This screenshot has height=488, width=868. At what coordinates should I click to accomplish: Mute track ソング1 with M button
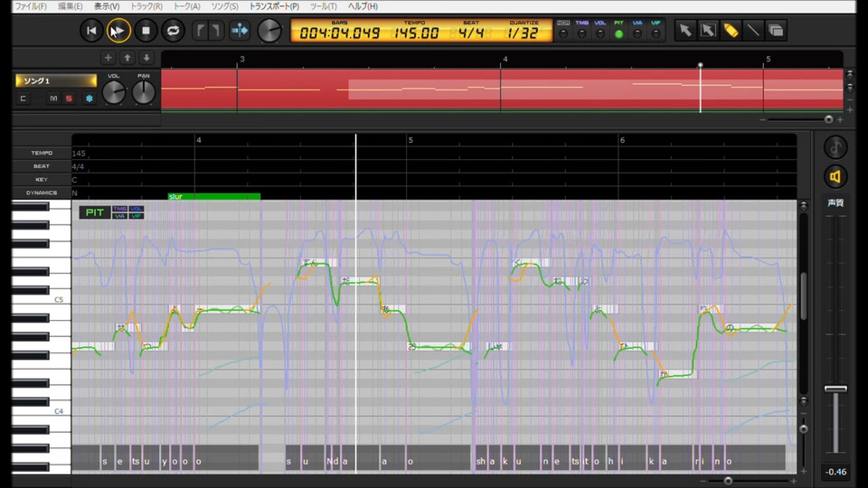point(53,99)
